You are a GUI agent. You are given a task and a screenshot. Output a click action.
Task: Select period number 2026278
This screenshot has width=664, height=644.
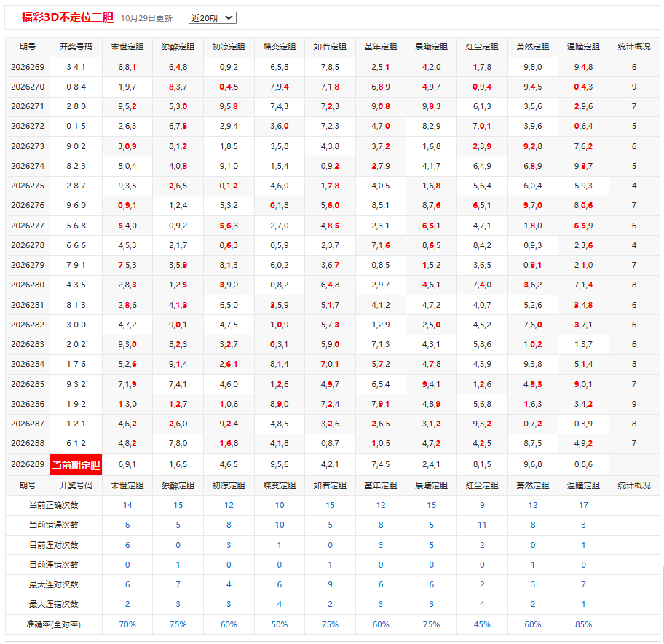(x=28, y=245)
